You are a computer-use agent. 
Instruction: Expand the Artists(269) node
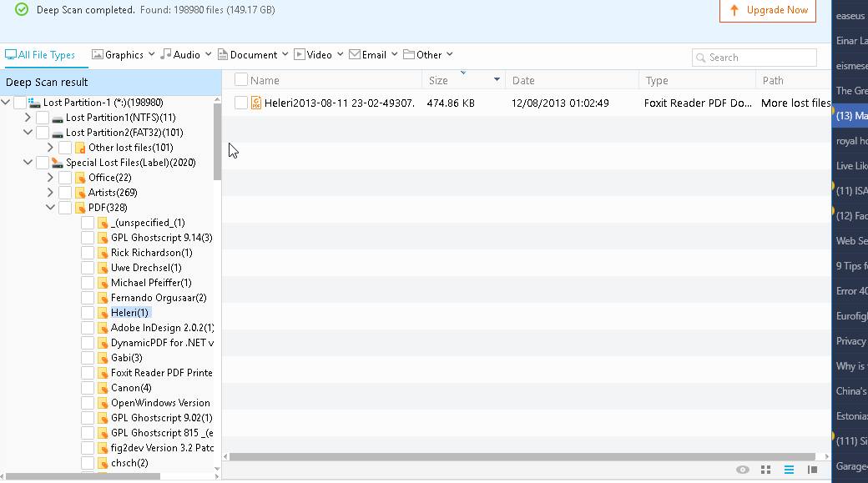point(50,193)
